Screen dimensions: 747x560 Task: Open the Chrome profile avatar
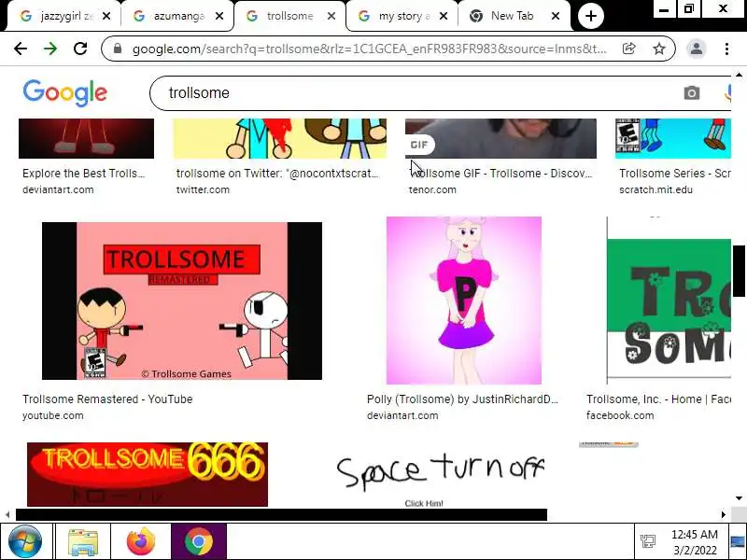(x=696, y=49)
